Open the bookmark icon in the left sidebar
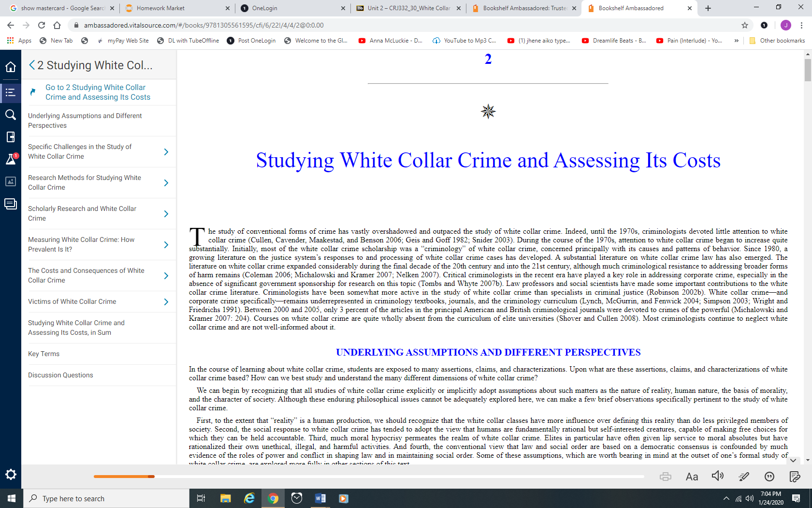812x508 pixels. (x=11, y=137)
